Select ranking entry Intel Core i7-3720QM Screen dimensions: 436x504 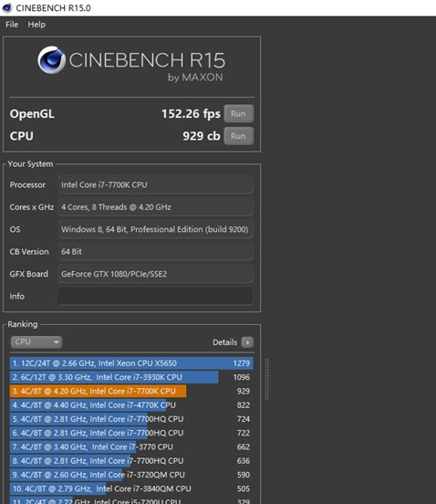coord(131,475)
